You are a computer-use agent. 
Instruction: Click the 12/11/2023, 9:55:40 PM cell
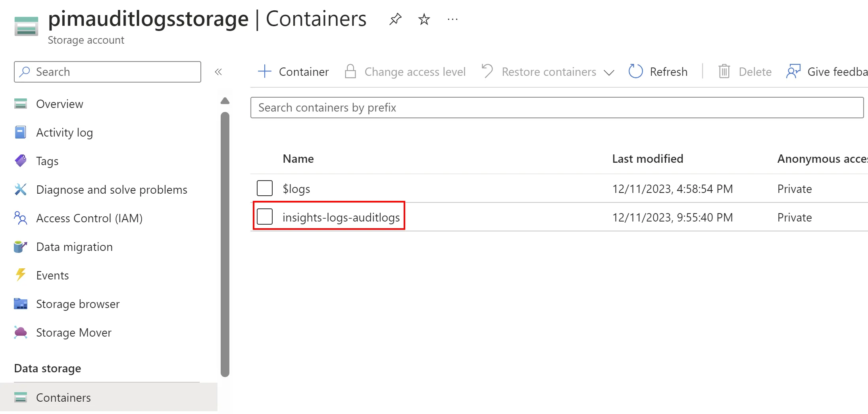point(672,218)
